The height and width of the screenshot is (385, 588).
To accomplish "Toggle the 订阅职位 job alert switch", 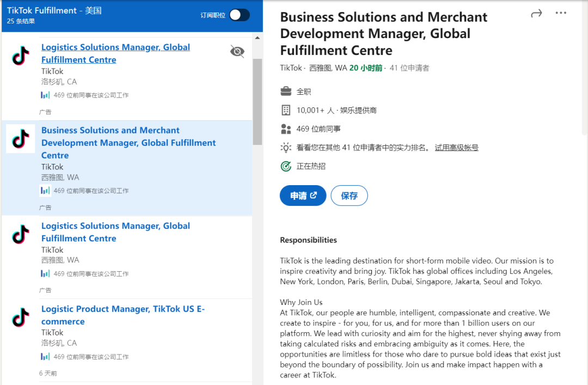I will point(239,15).
